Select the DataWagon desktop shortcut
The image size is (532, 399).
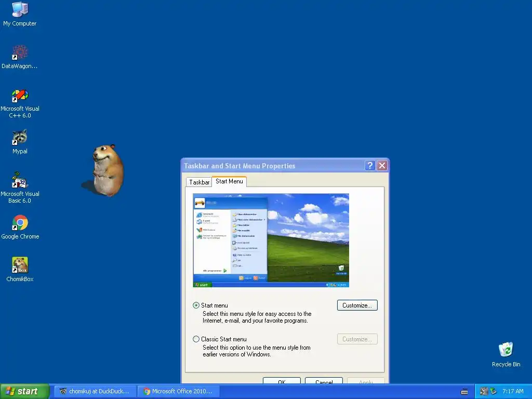pos(20,57)
